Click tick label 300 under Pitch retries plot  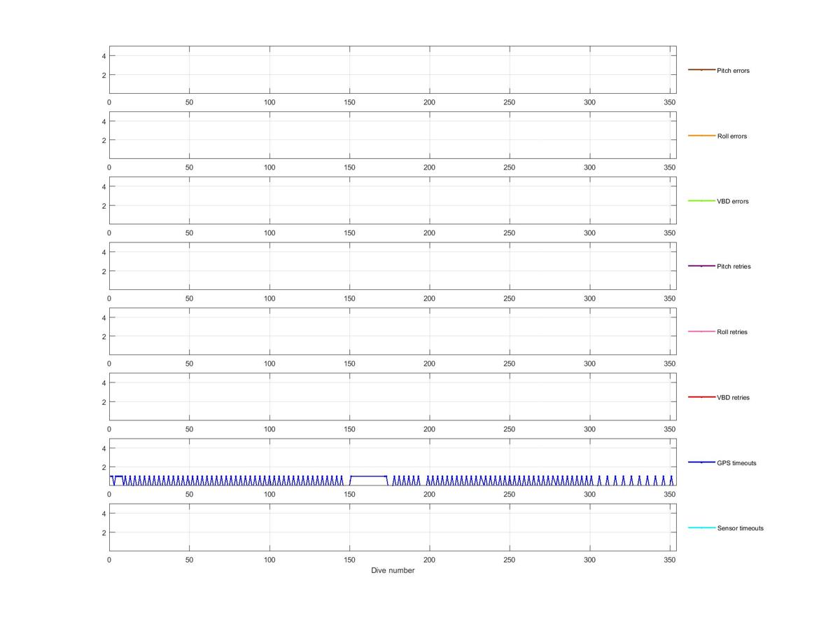pyautogui.click(x=590, y=298)
